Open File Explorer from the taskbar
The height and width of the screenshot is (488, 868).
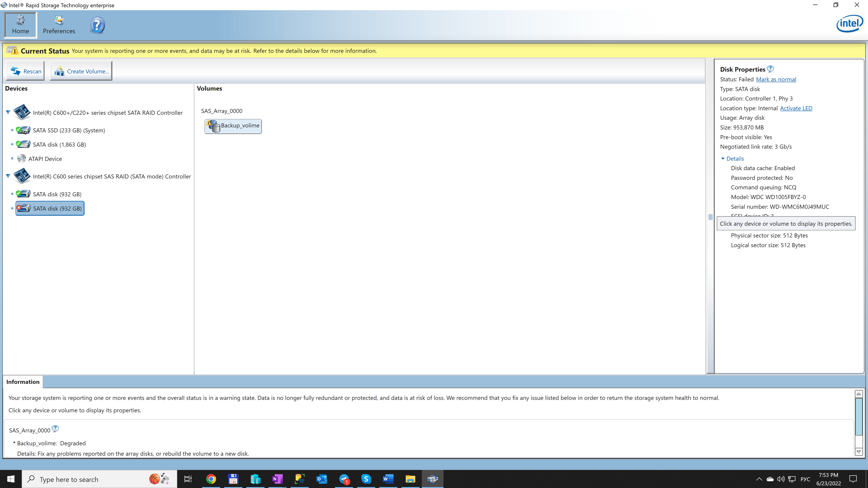point(410,479)
